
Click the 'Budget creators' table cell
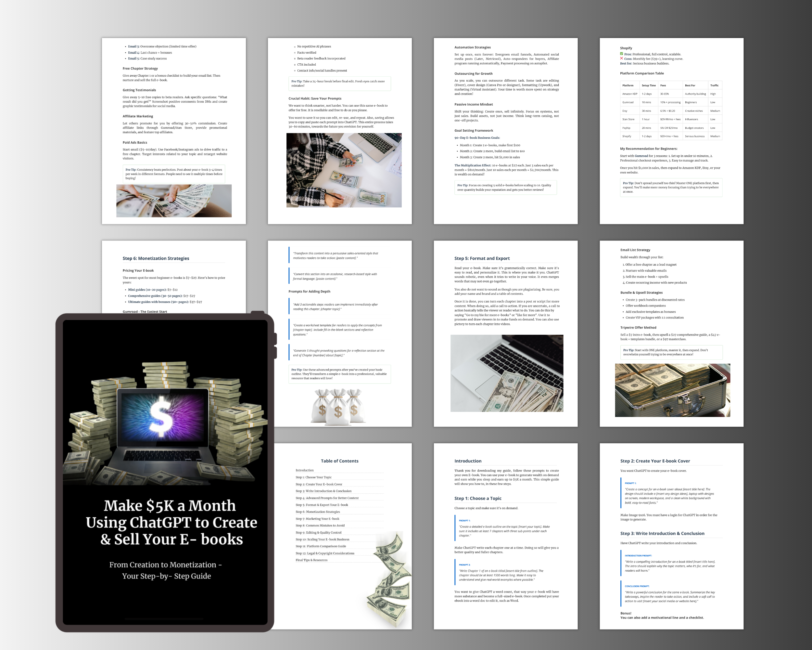(x=694, y=128)
